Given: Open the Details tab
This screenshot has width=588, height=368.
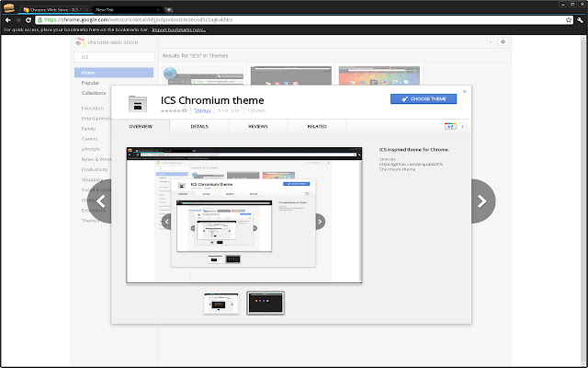Looking at the screenshot, I should point(199,127).
